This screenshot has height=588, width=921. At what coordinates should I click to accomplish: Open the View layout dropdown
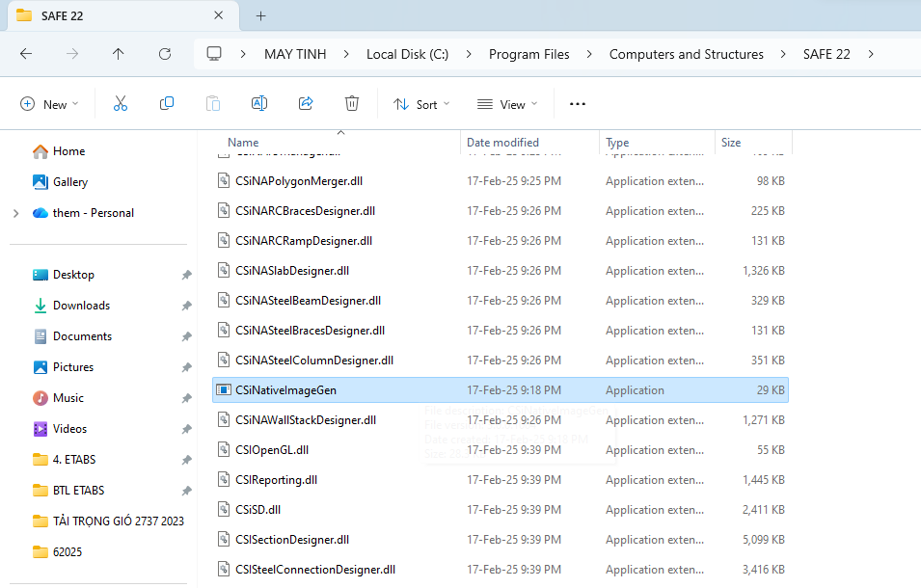(507, 104)
